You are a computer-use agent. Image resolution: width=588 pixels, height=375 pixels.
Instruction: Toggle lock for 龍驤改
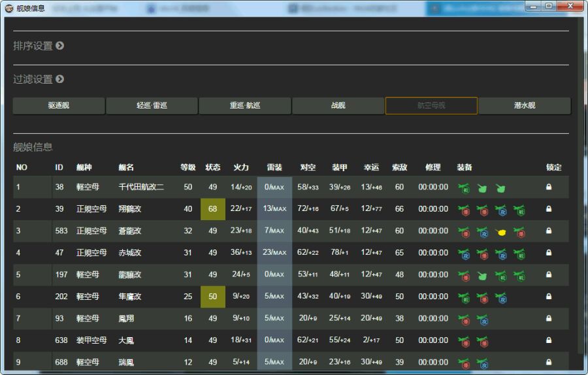(549, 274)
